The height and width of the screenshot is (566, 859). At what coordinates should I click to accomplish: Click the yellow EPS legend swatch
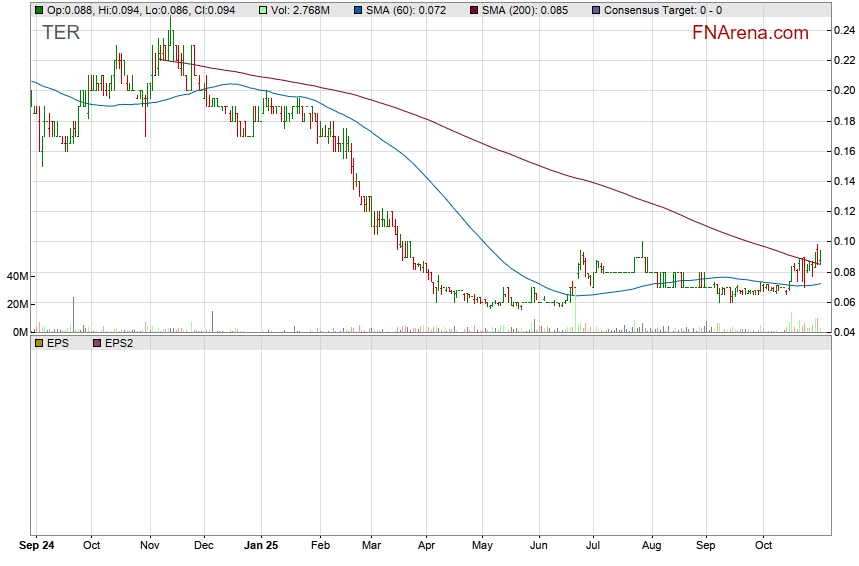click(x=39, y=343)
